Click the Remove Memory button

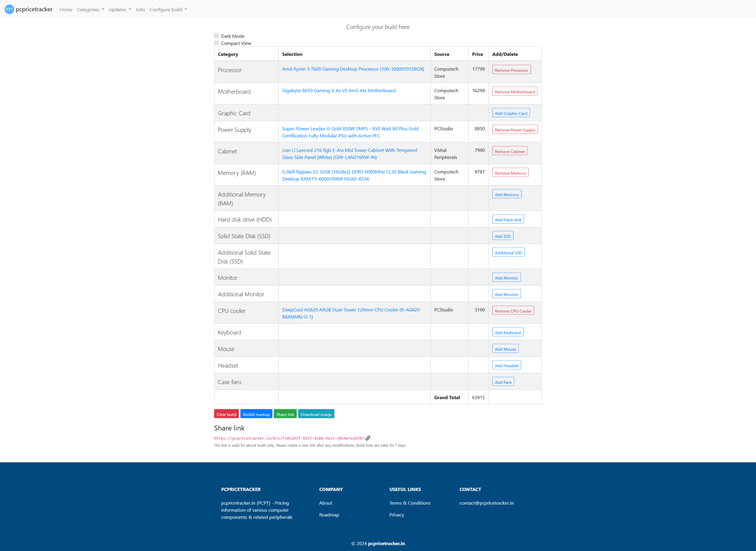click(510, 173)
